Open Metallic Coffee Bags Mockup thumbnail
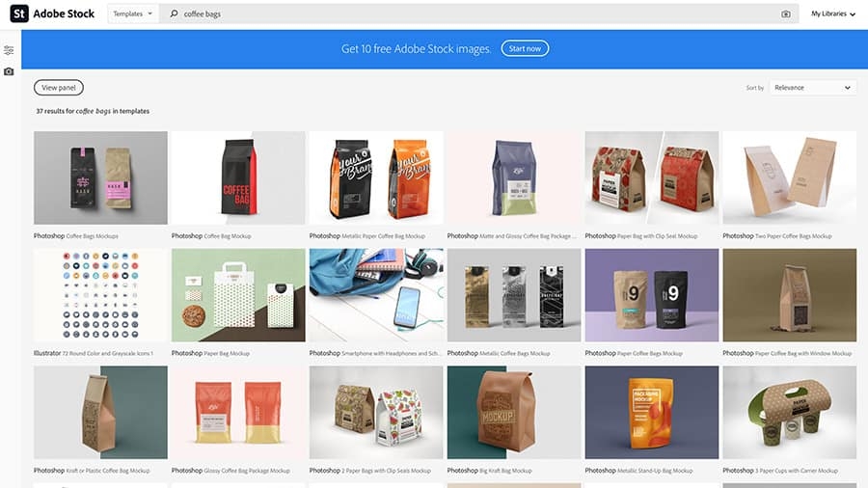Viewport: 868px width, 488px height. 514,295
